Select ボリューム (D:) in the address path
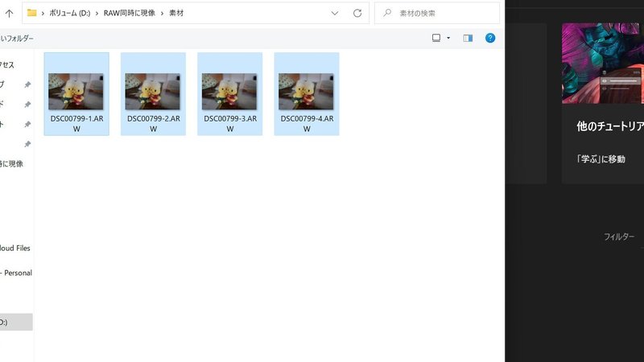Screen dimensions: 644x362 coord(70,13)
